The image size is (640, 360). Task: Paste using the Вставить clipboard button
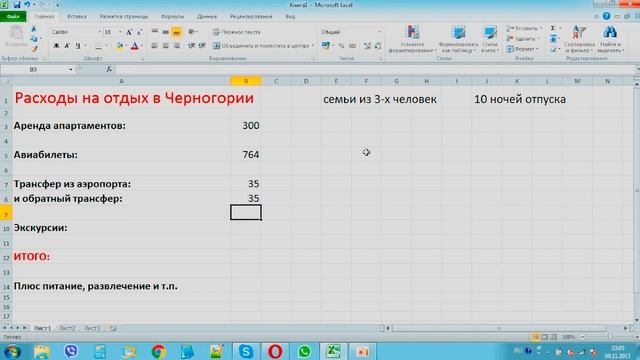[16, 37]
